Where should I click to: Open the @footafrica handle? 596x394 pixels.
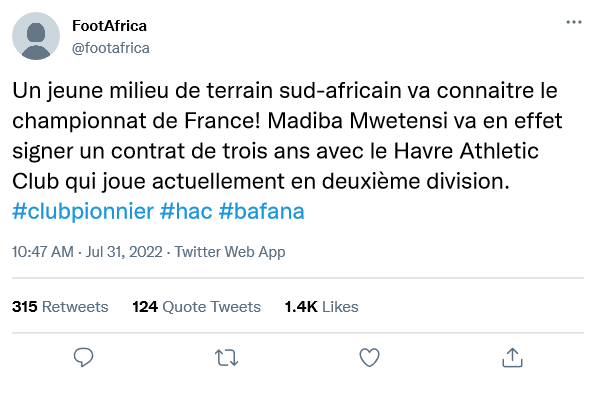point(111,48)
